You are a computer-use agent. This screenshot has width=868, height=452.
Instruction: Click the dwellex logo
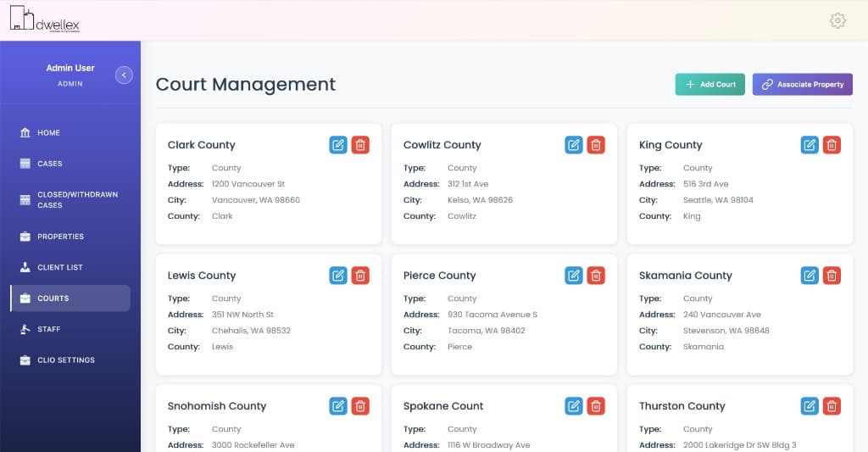click(45, 20)
